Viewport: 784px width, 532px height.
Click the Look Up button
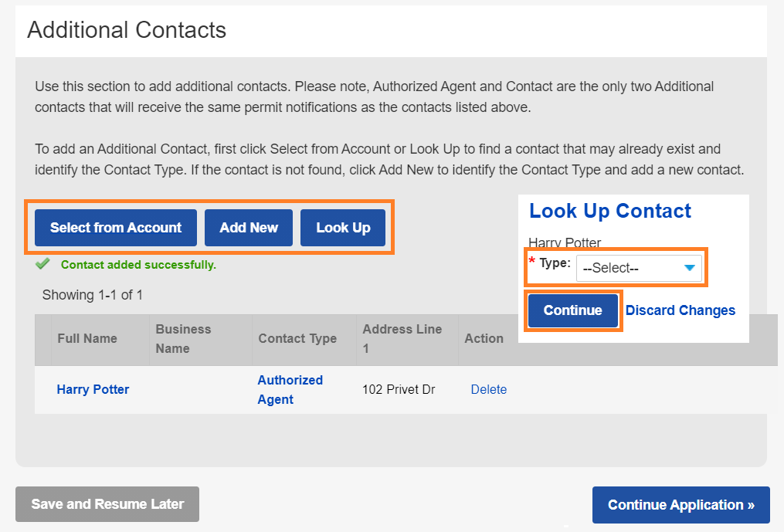click(343, 228)
